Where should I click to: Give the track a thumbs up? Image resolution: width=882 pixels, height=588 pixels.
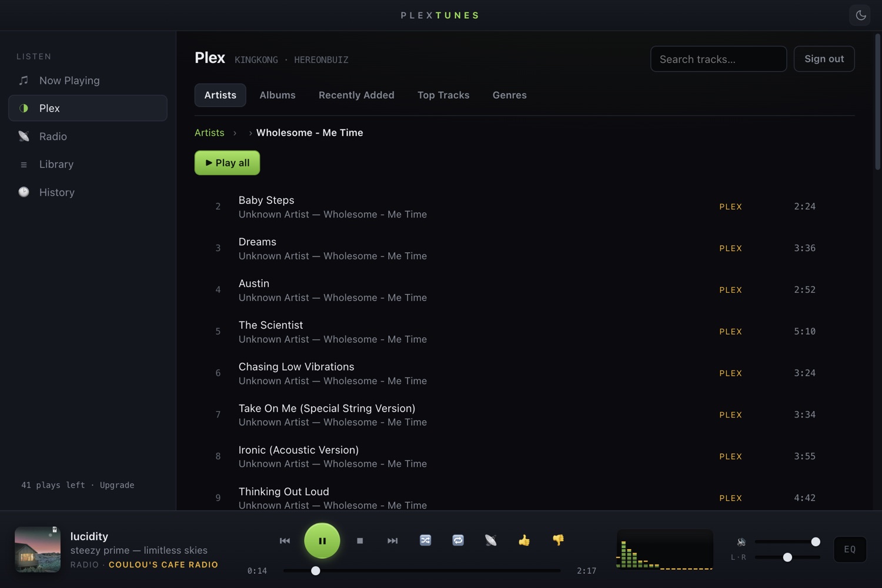coord(524,540)
